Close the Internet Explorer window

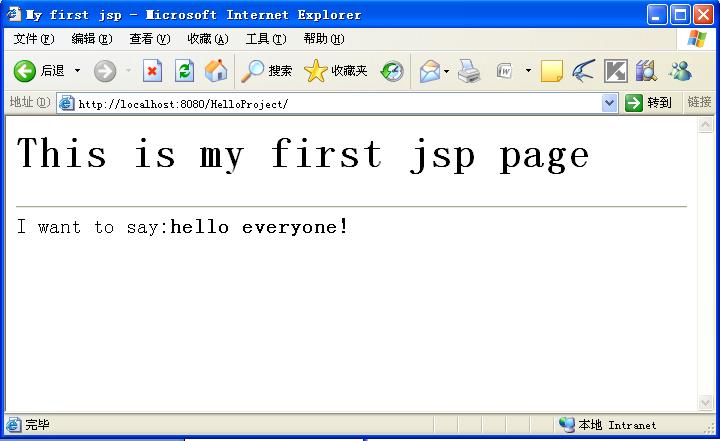(x=703, y=15)
